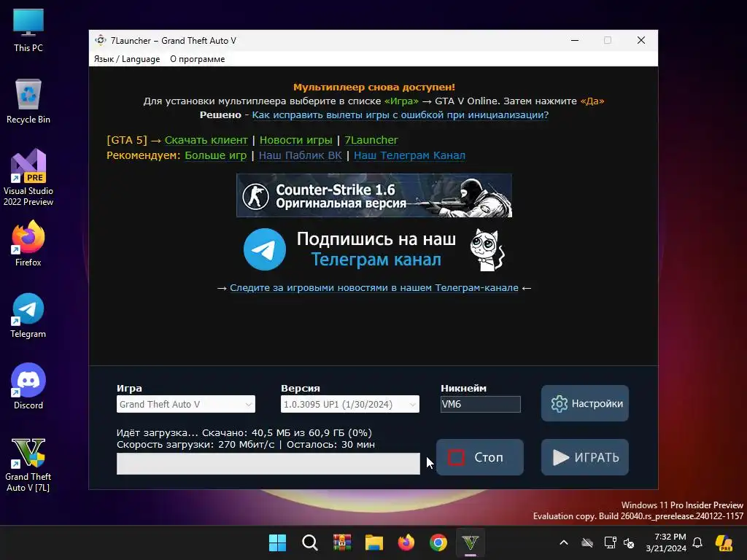Image resolution: width=747 pixels, height=560 pixels.
Task: Click the ИГРАТЬ play button
Action: coord(584,457)
